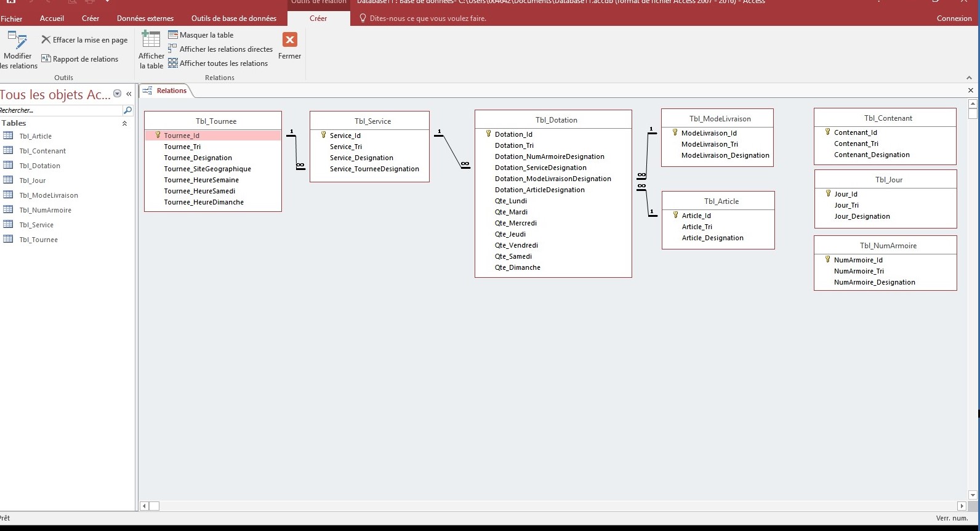Click Tbl_Article table icon in navigation
This screenshot has width=980, height=531.
[9, 136]
